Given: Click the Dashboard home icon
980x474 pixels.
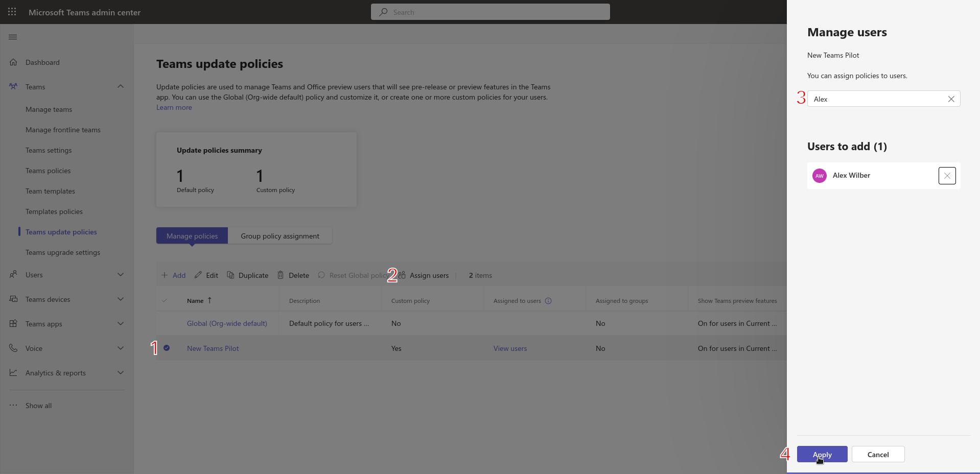Looking at the screenshot, I should click(x=13, y=62).
